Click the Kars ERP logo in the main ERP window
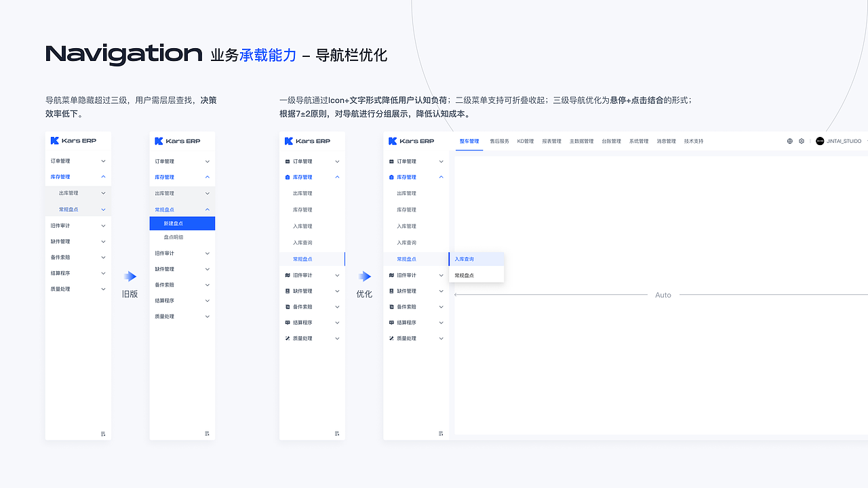 [412, 141]
